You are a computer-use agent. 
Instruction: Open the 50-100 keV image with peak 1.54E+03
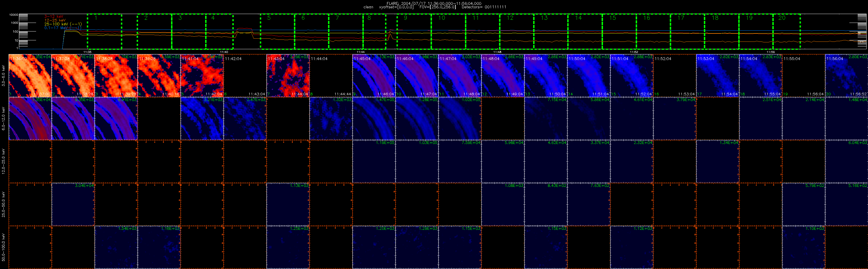click(x=116, y=247)
